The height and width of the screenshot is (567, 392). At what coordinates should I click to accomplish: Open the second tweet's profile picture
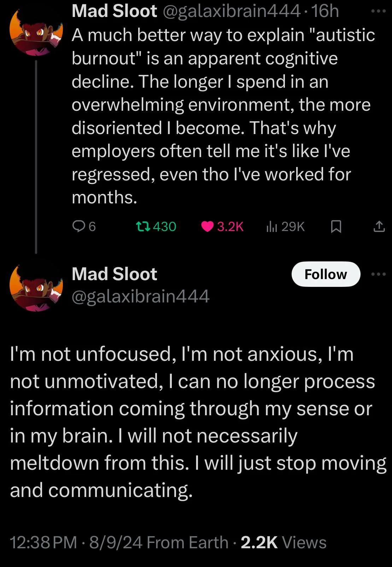(x=35, y=287)
